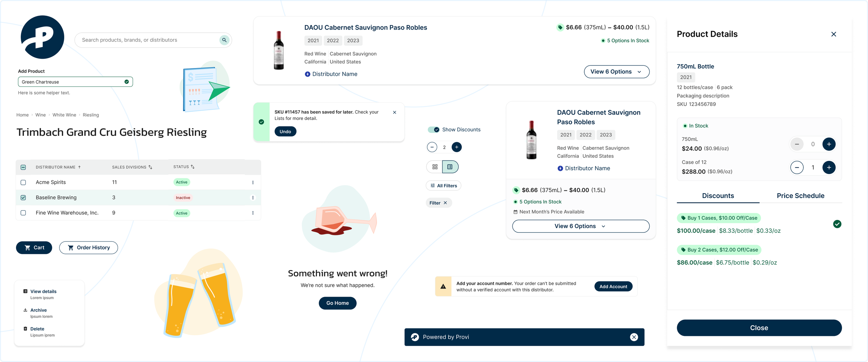Increase quantity next to Show Discounts
This screenshot has width=868, height=362.
point(457,147)
